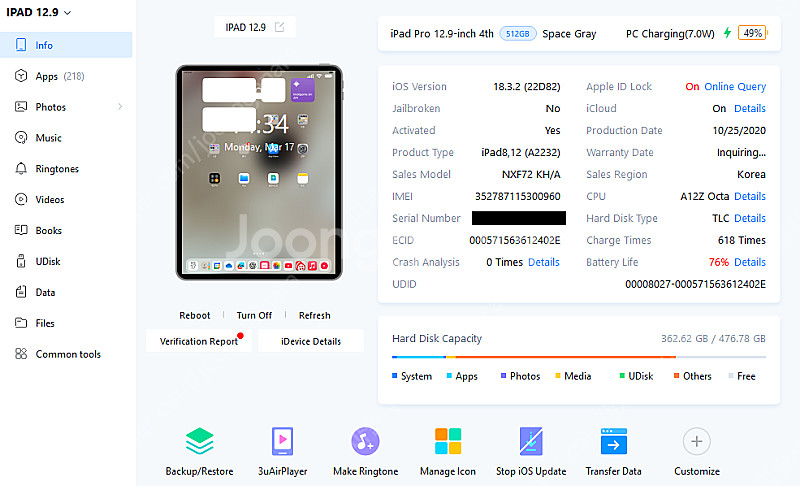800x486 pixels.
Task: Launch Backup/Restore tool
Action: (x=199, y=452)
